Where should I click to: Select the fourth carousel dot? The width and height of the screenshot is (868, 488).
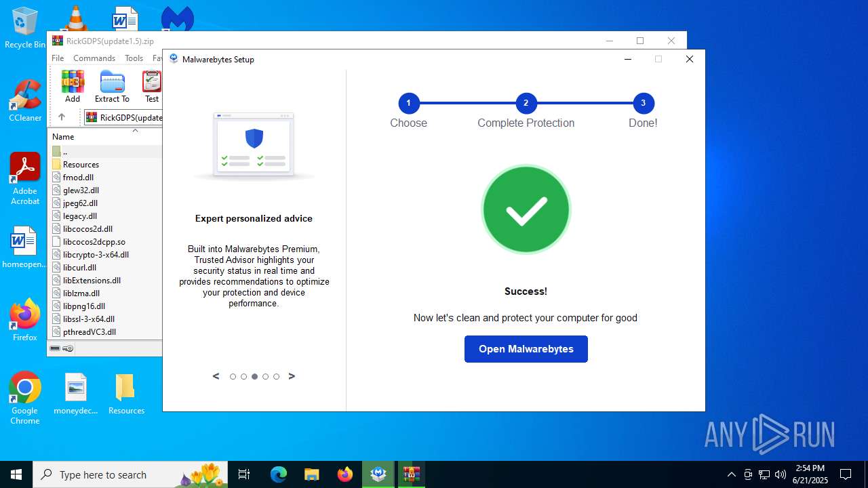click(x=265, y=376)
